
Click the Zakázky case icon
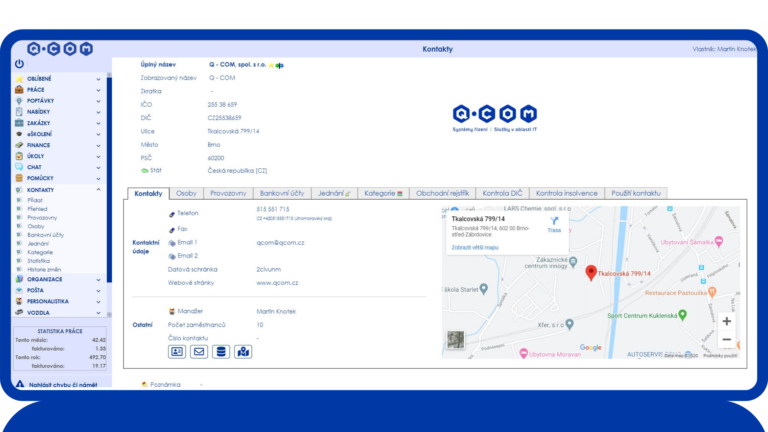[x=19, y=123]
